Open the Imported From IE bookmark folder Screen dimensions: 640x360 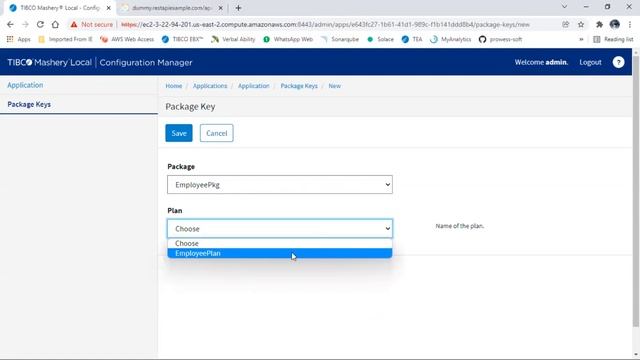tap(65, 39)
